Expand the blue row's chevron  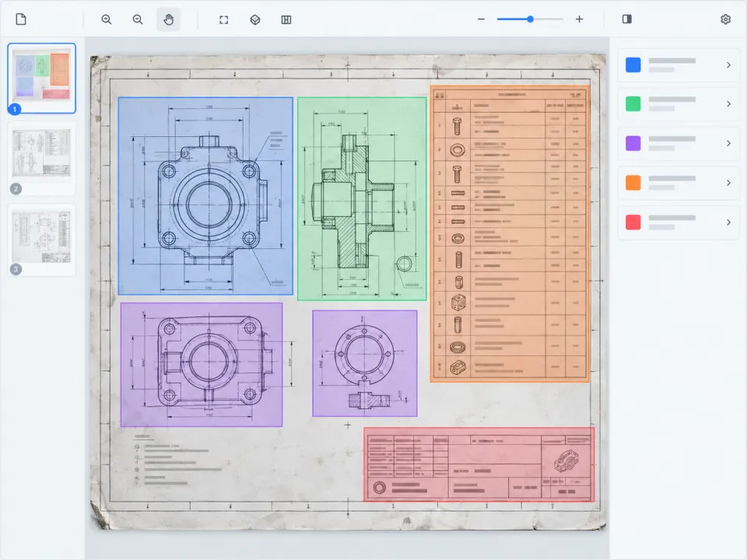pyautogui.click(x=728, y=65)
